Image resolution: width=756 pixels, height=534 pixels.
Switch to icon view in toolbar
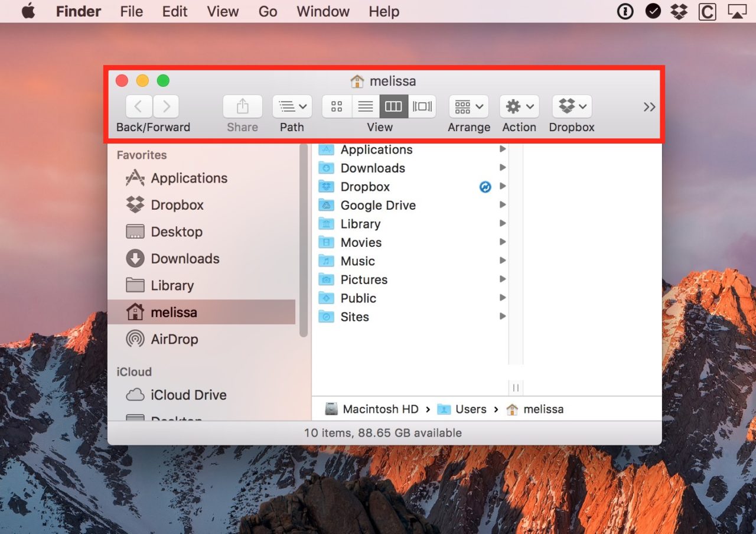[337, 106]
